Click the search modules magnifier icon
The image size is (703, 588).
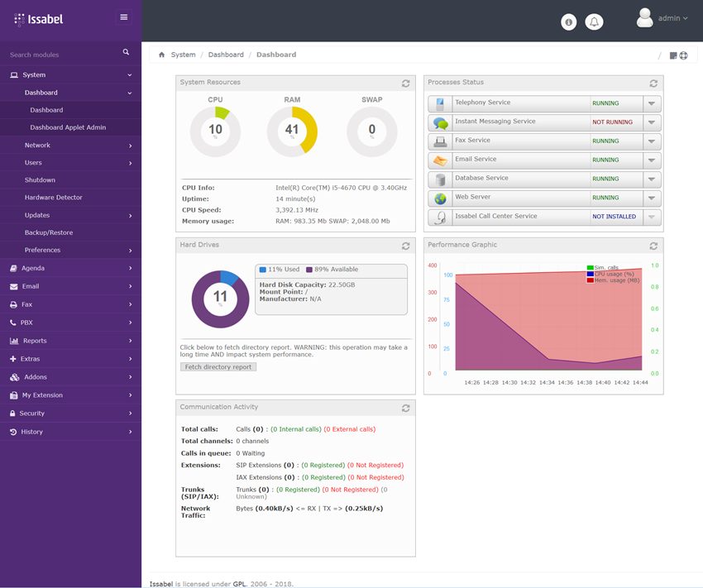(x=126, y=52)
